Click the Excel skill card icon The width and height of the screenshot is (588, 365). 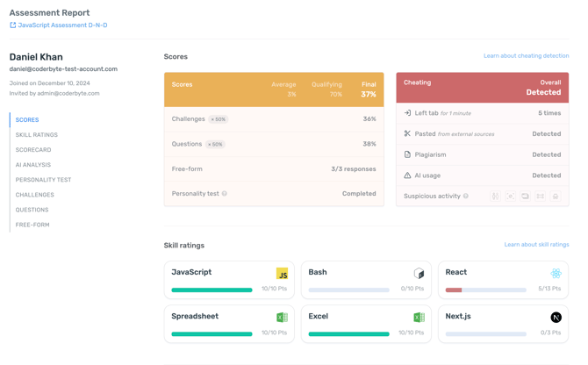pos(419,318)
